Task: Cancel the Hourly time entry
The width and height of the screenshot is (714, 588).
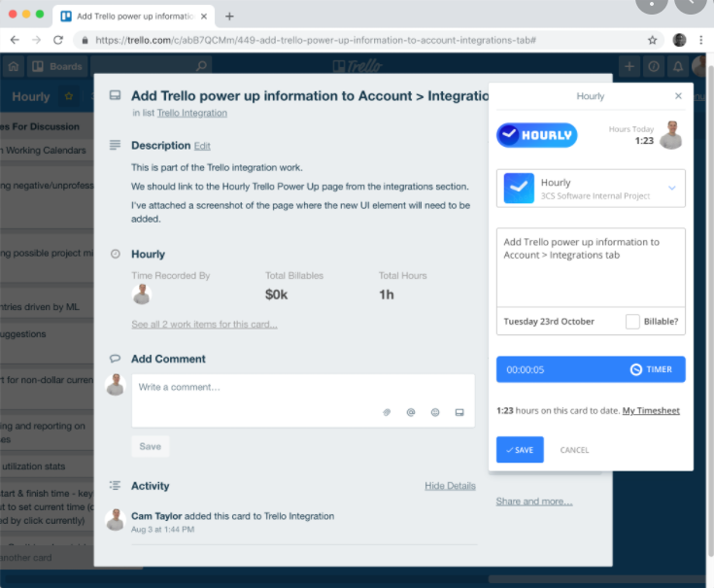Action: [x=574, y=450]
